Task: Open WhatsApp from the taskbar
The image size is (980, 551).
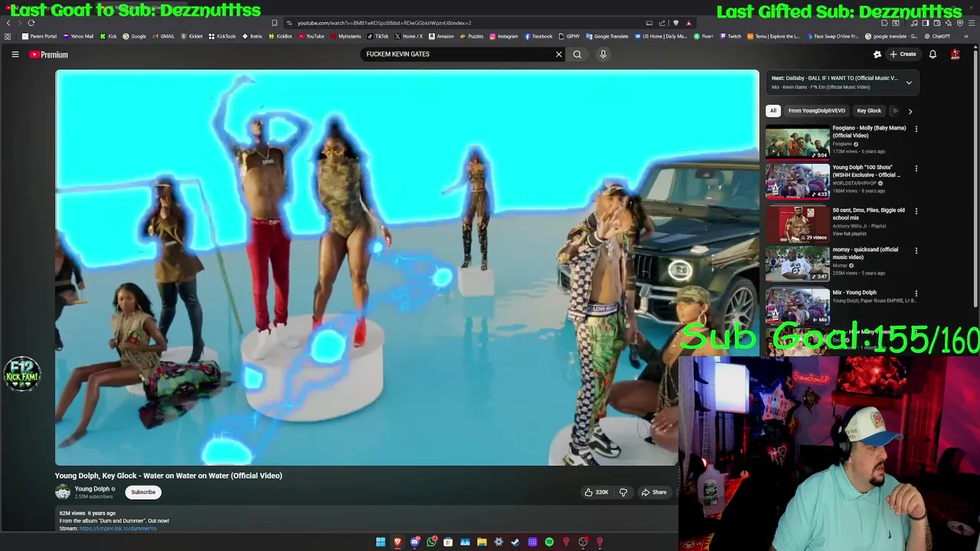Action: (431, 542)
